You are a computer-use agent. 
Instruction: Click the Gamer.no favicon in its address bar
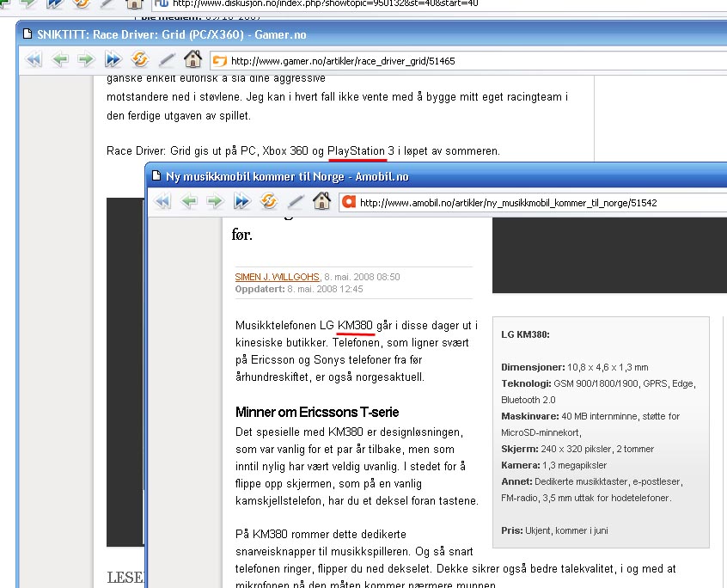pos(220,61)
